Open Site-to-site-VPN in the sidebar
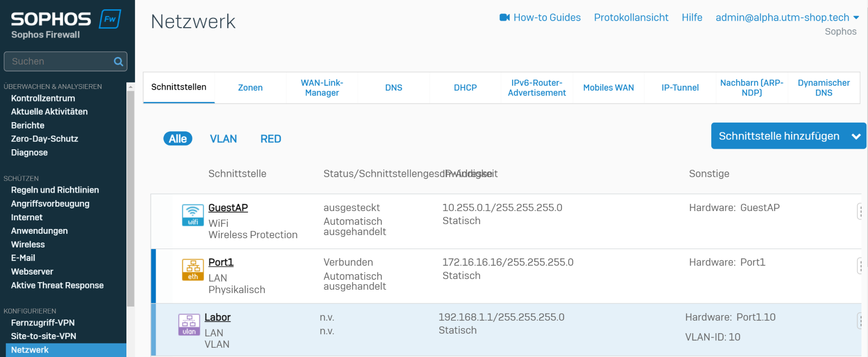 pos(43,336)
